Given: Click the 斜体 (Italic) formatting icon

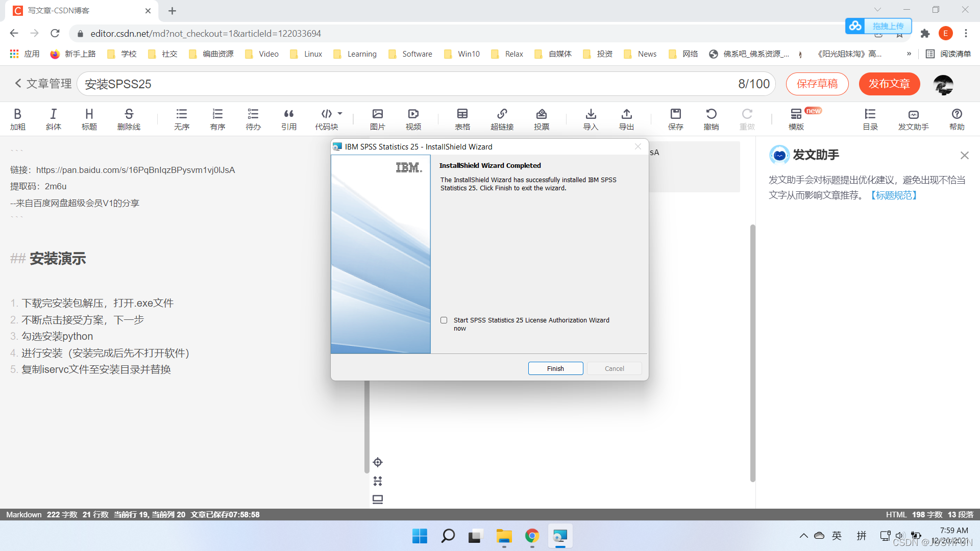Looking at the screenshot, I should [x=54, y=119].
